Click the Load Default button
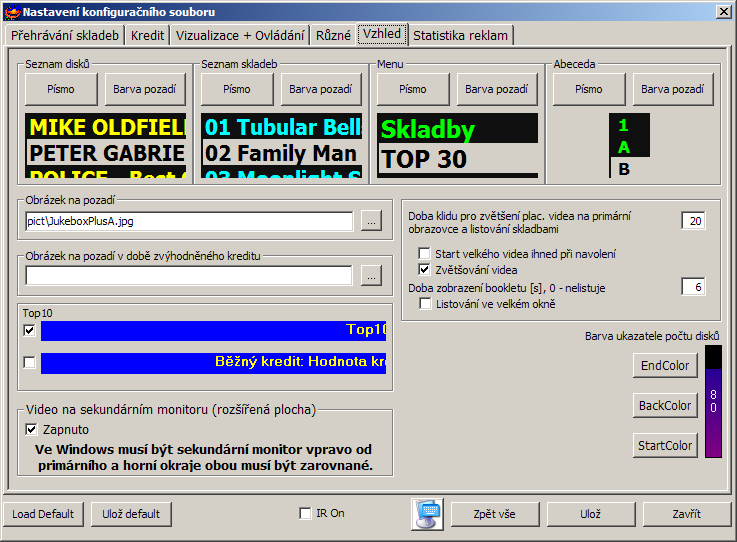The image size is (737, 542). [x=43, y=514]
